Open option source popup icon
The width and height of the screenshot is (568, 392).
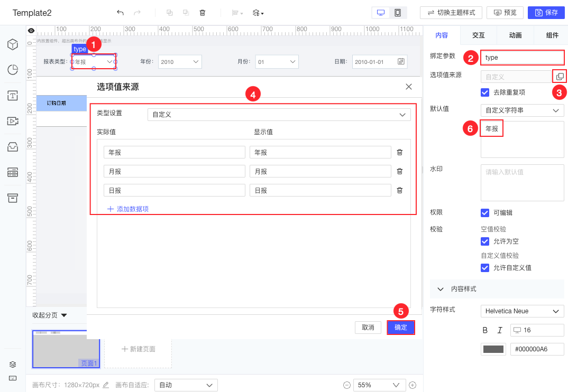click(x=560, y=77)
